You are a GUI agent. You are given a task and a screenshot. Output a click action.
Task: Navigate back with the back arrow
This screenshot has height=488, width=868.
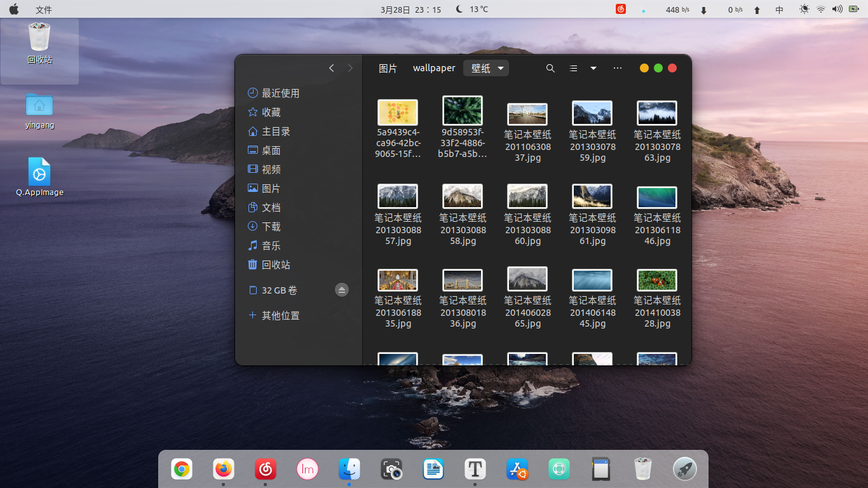331,68
